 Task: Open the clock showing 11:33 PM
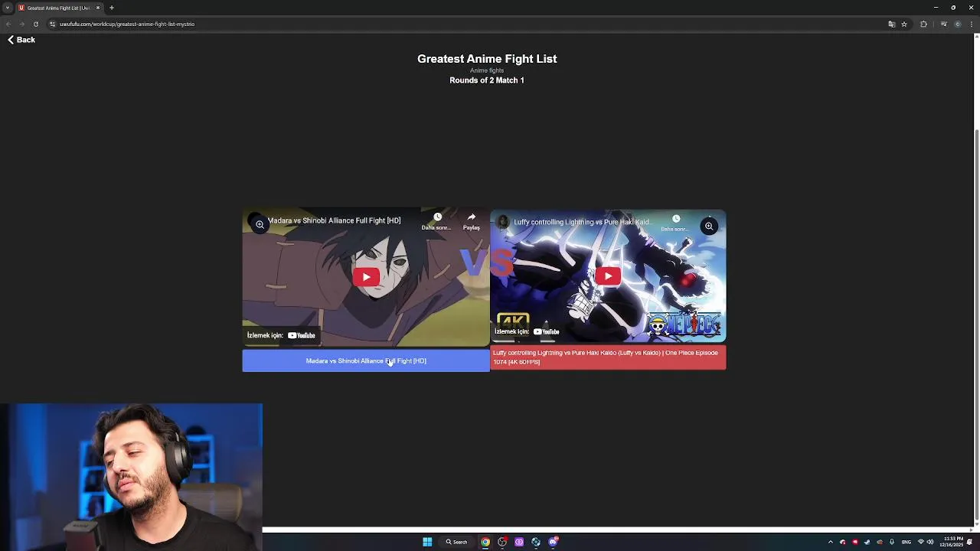point(953,542)
